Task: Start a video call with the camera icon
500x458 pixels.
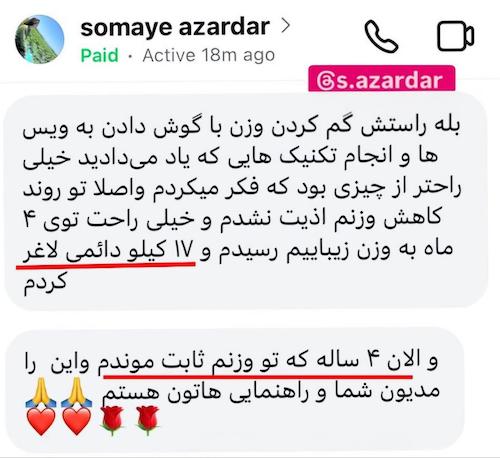Action: click(x=455, y=36)
